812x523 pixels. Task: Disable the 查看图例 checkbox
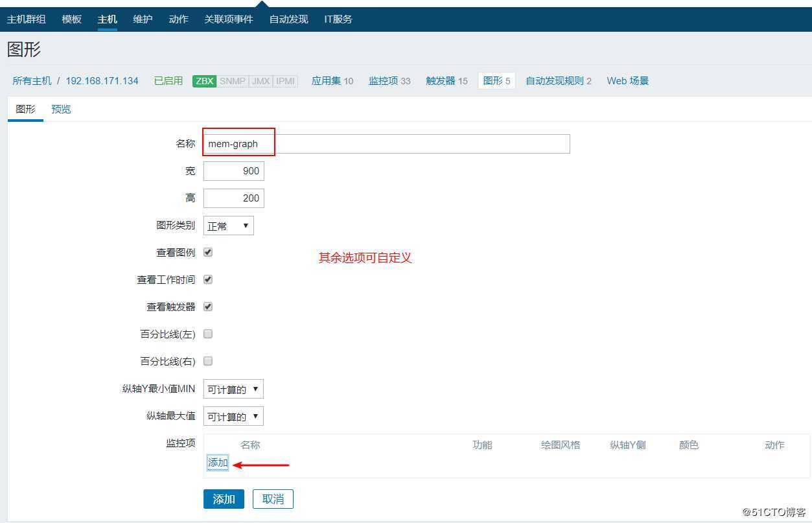coord(208,252)
